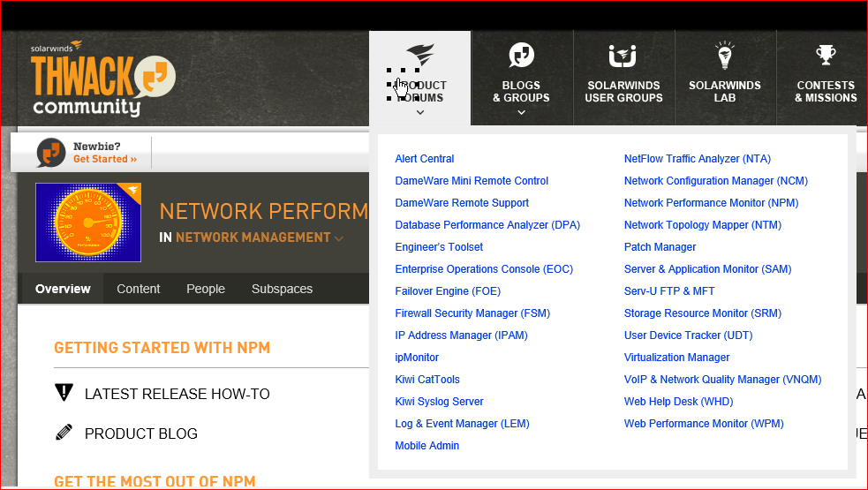Screen dimensions: 868x490
Task: Click the Get Started link
Action: pyautogui.click(x=105, y=159)
